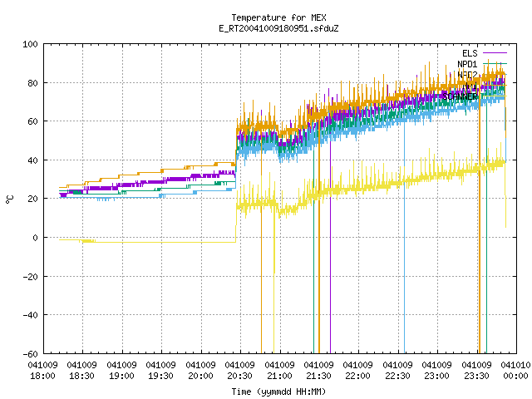
Task: Click the NPD2 legend label
Action: pos(467,75)
